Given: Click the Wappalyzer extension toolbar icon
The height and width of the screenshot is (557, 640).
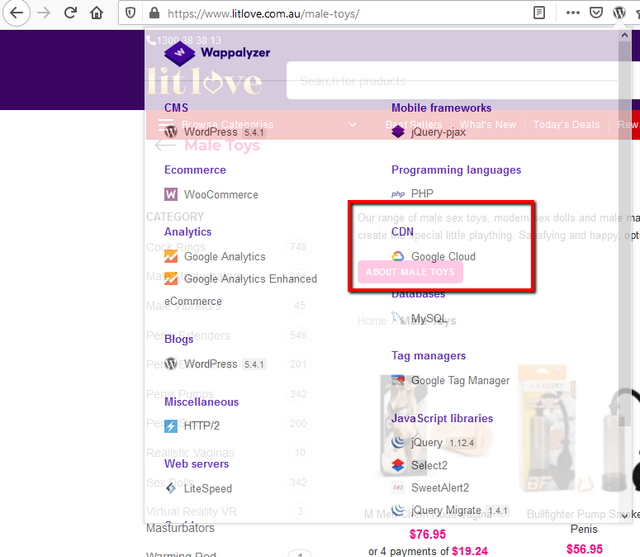Looking at the screenshot, I should (x=619, y=13).
